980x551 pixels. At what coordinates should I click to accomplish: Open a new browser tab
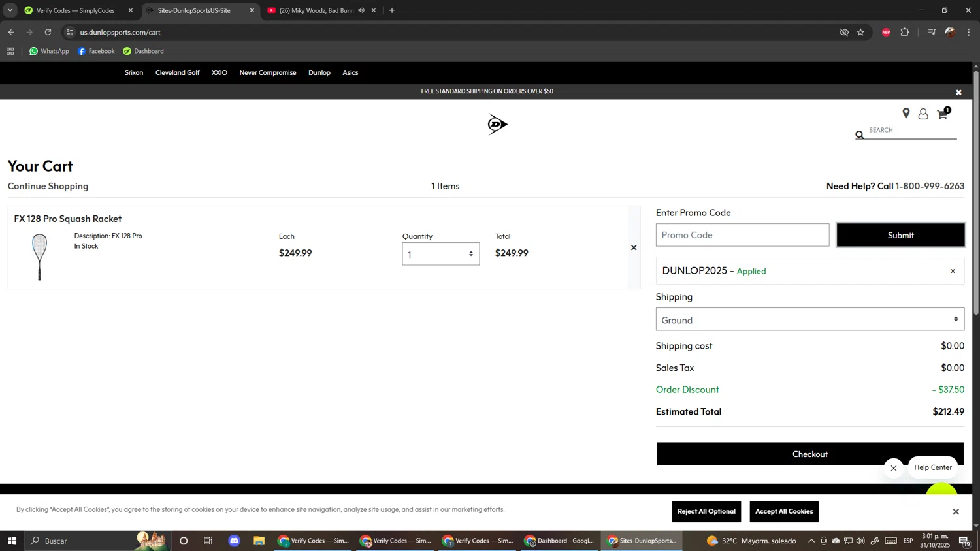click(392, 10)
